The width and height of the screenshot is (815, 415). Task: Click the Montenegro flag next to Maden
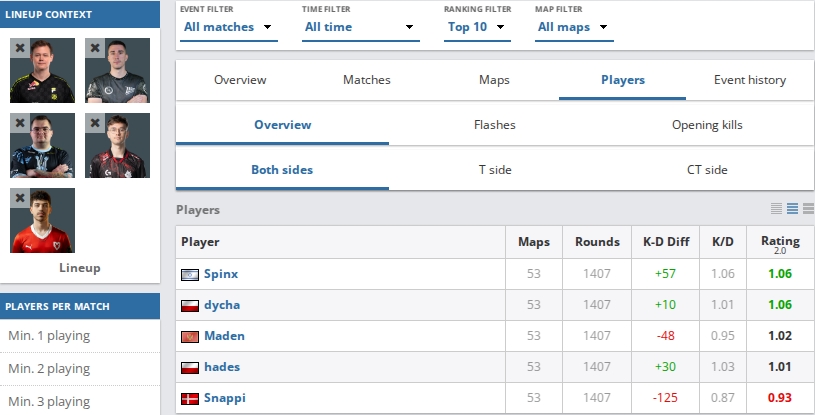tap(190, 337)
